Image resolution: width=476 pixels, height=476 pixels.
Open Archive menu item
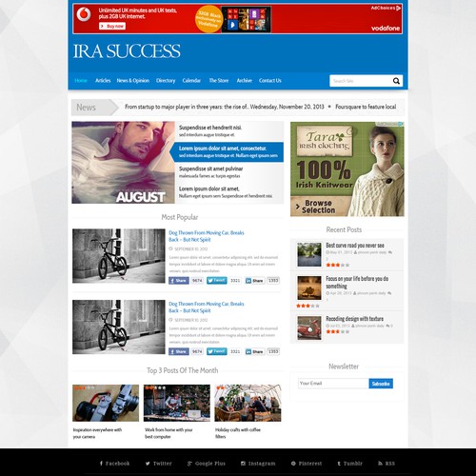coord(245,81)
